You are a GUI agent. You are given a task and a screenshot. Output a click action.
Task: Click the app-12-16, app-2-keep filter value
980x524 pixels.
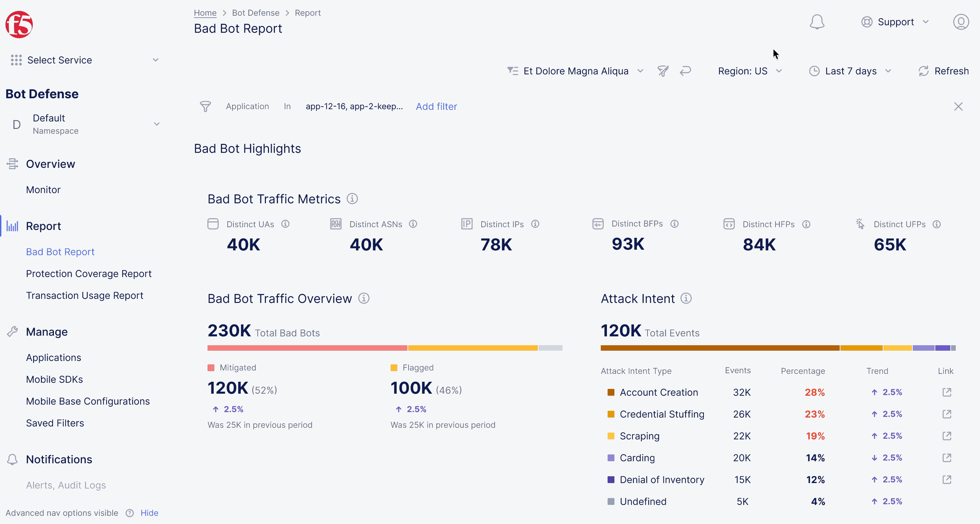[354, 106]
